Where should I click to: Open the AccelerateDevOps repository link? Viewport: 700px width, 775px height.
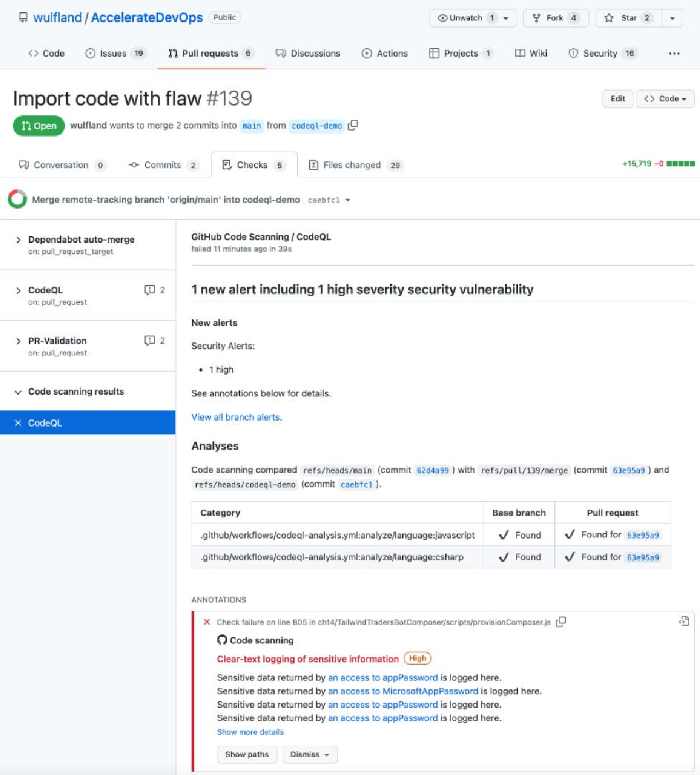147,17
